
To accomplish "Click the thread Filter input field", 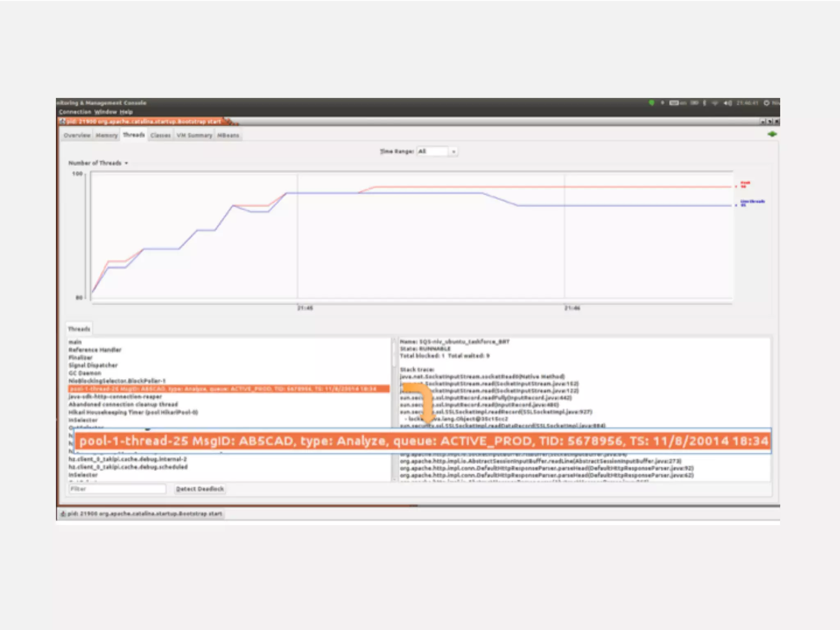I will 117,489.
